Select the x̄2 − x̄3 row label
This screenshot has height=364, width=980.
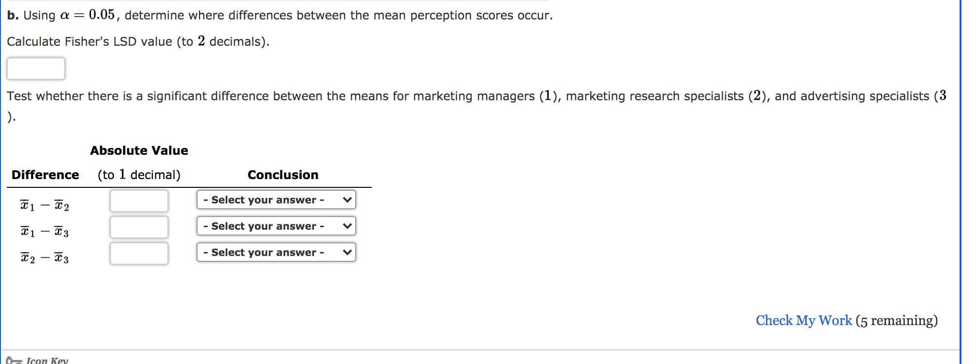45,258
